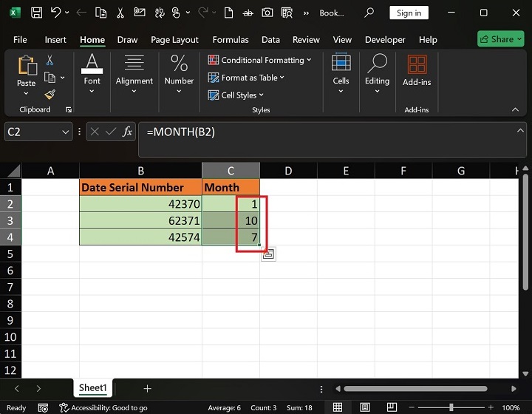Click the Sign in button

[409, 13]
